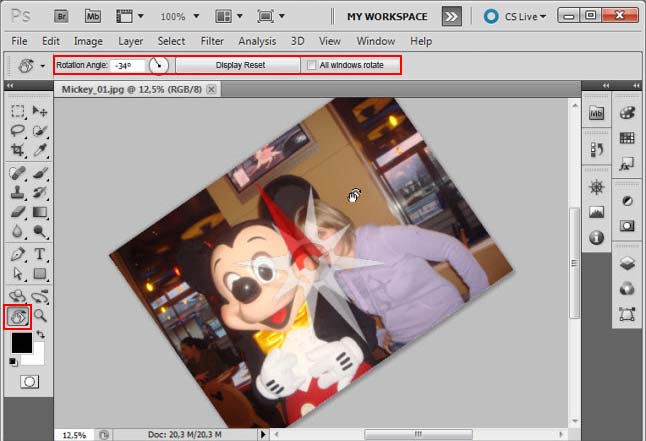Open the File menu
646x441 pixels.
pos(19,41)
